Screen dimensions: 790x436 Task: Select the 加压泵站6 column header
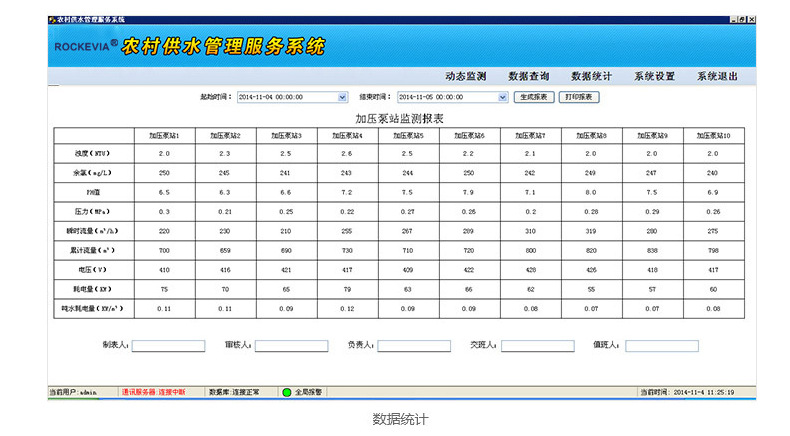(469, 136)
